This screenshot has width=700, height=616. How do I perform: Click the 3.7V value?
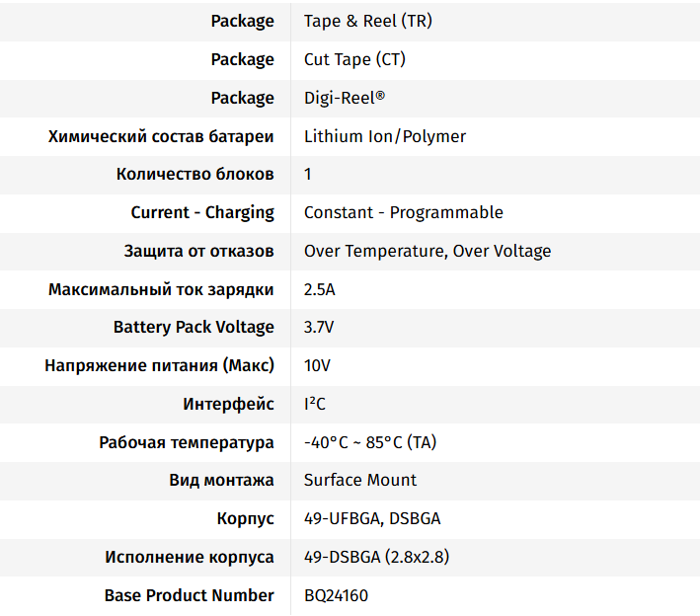point(319,327)
